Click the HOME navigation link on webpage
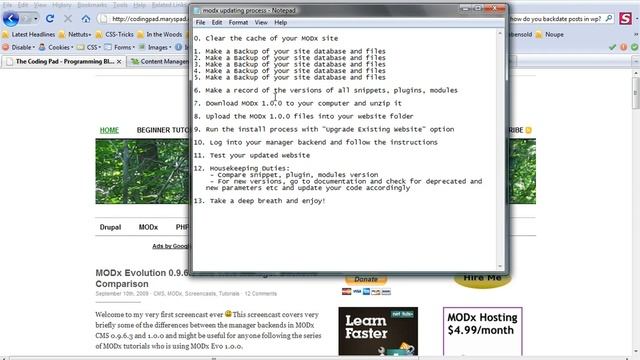 109,130
